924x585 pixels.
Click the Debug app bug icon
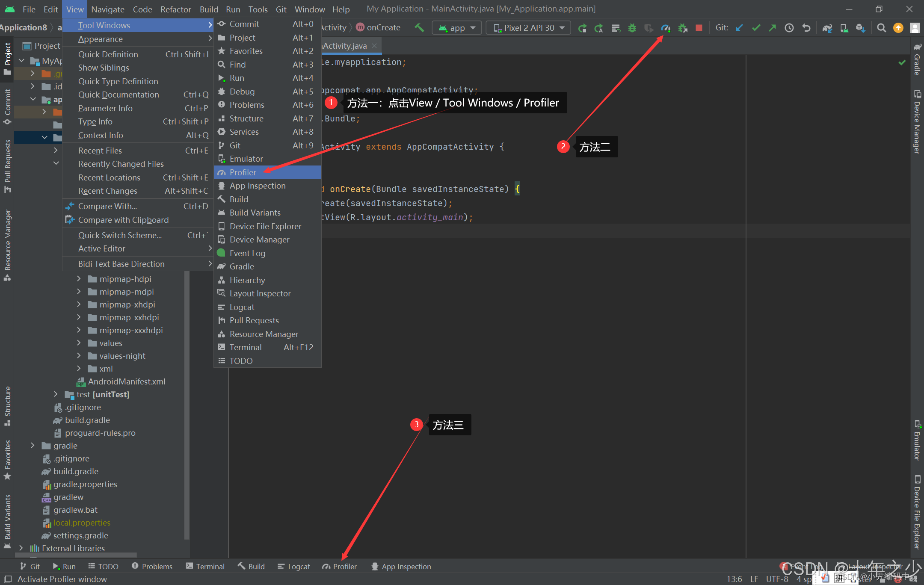point(632,28)
